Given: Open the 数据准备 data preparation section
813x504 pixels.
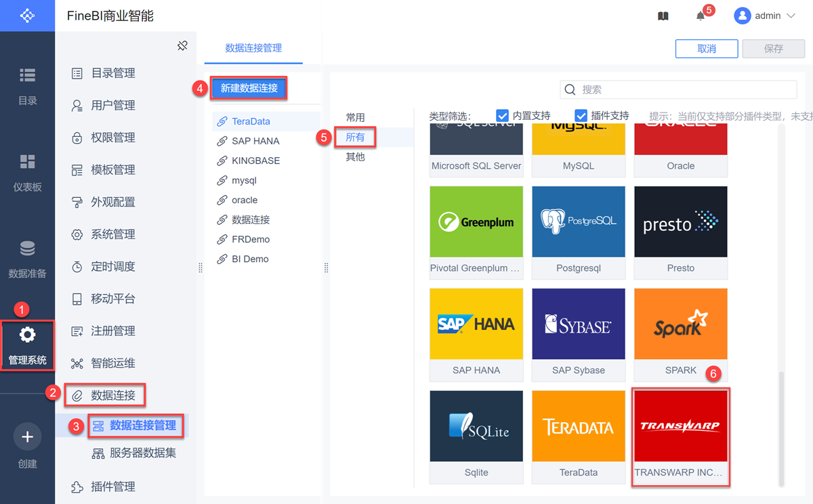Looking at the screenshot, I should tap(27, 259).
